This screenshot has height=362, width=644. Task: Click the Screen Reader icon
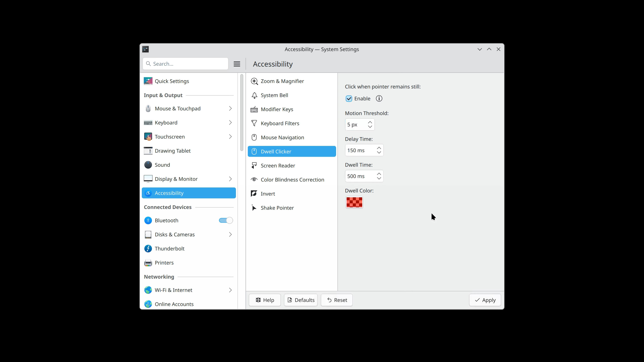(254, 165)
